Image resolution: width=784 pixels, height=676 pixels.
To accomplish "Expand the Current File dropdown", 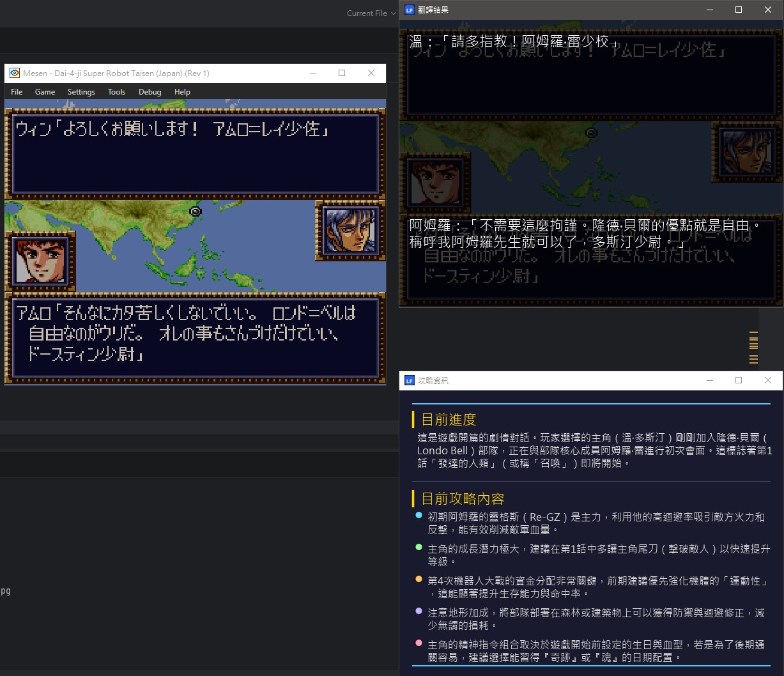I will (371, 13).
